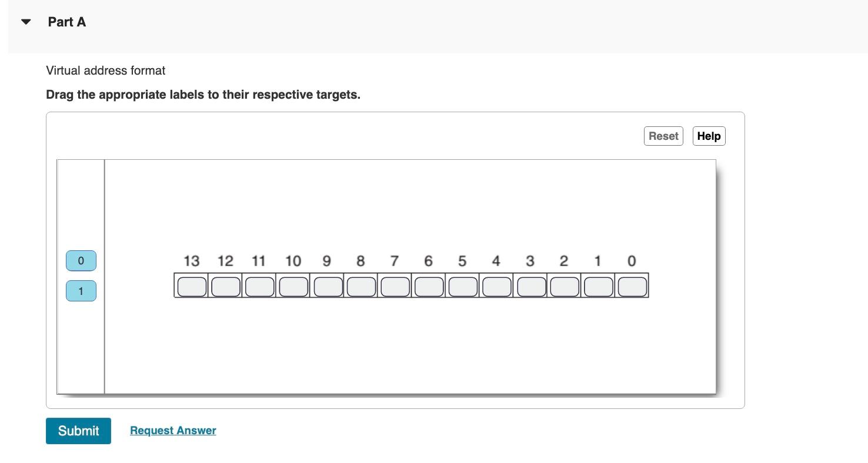868x463 pixels.
Task: Click the target box under bit 0
Action: pos(633,287)
